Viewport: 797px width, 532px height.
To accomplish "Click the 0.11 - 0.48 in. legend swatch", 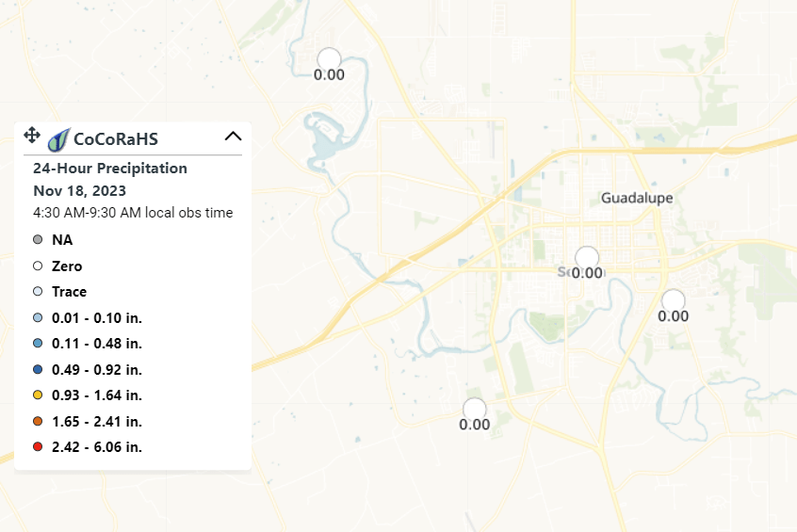I will [38, 344].
